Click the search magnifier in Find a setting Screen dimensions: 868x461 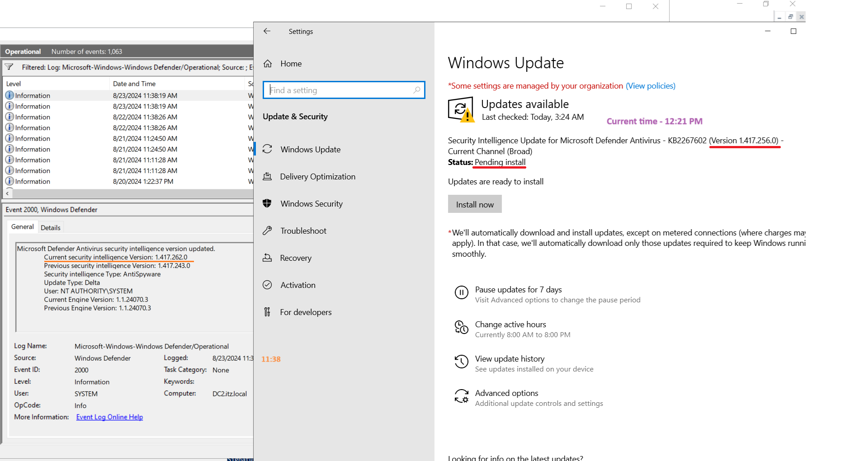417,90
